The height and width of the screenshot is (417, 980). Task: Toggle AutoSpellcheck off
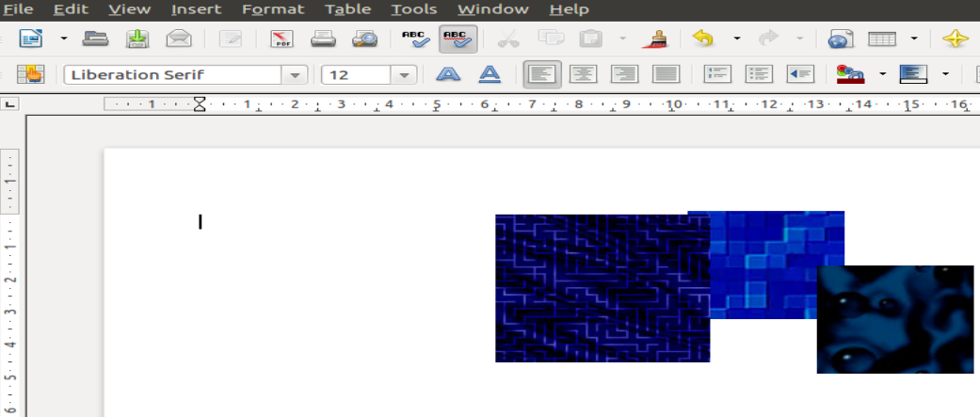point(458,39)
